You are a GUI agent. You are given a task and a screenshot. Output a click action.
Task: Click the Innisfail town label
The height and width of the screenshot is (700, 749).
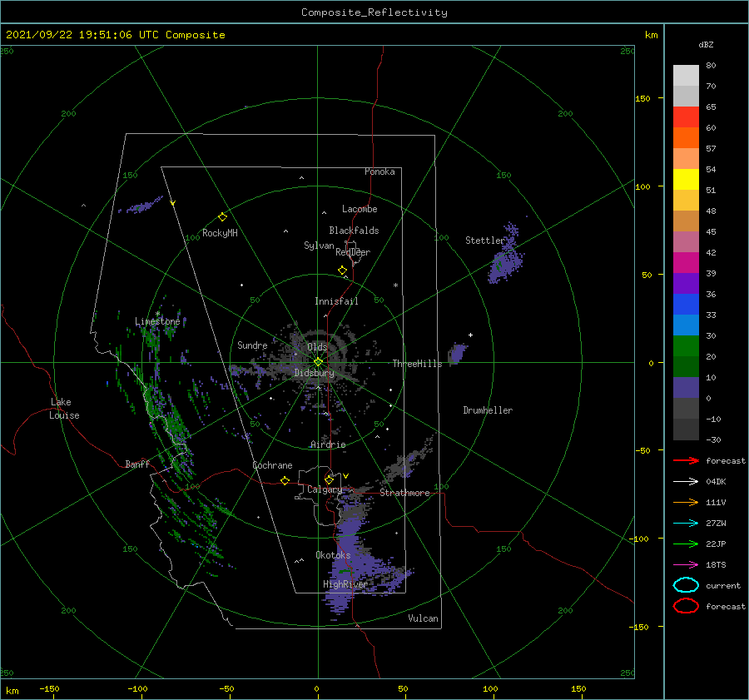click(x=336, y=301)
